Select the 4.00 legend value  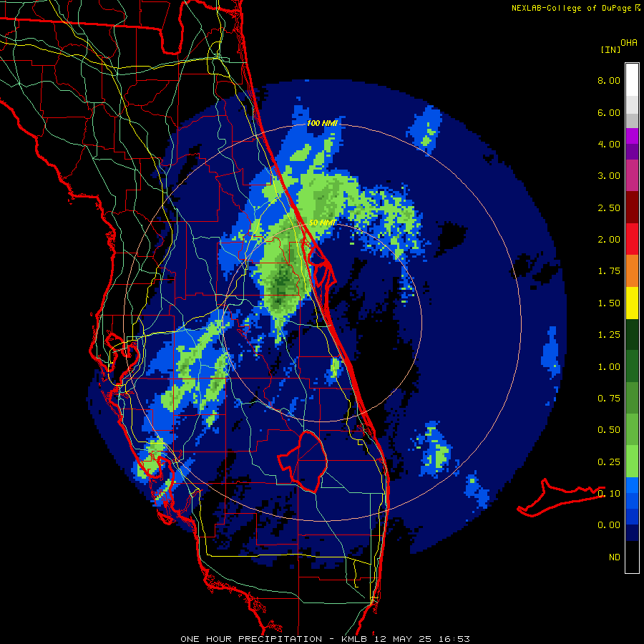(609, 144)
